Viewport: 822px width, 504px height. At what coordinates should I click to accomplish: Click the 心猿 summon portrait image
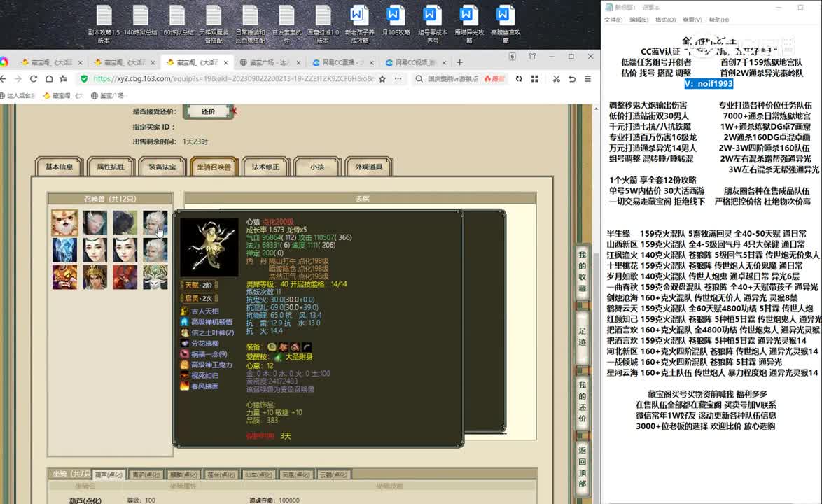209,247
